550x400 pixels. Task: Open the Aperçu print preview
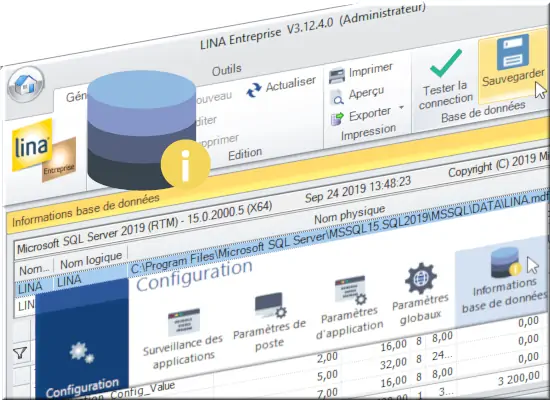coord(357,96)
